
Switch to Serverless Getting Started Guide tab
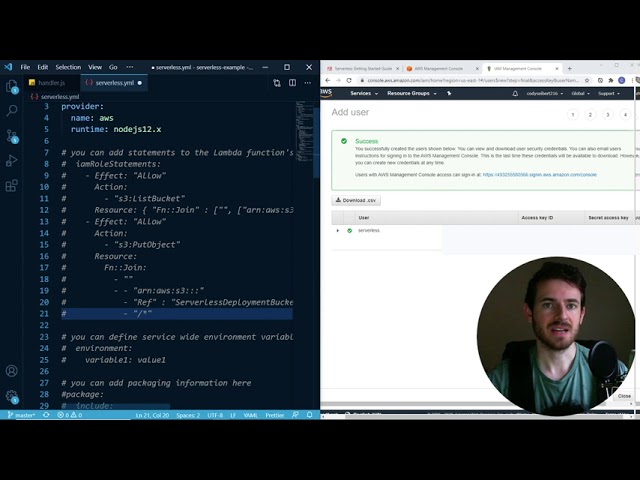tap(362, 69)
